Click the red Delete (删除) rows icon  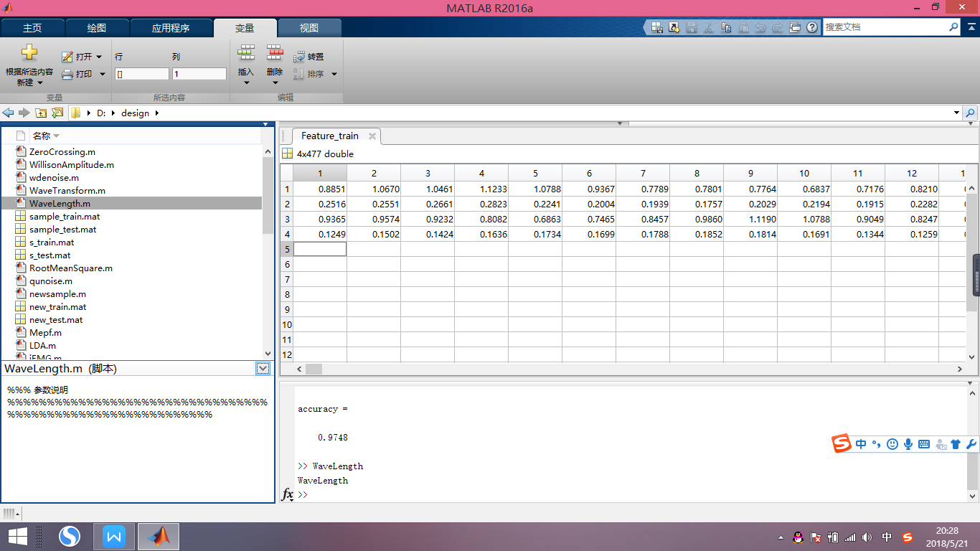275,53
